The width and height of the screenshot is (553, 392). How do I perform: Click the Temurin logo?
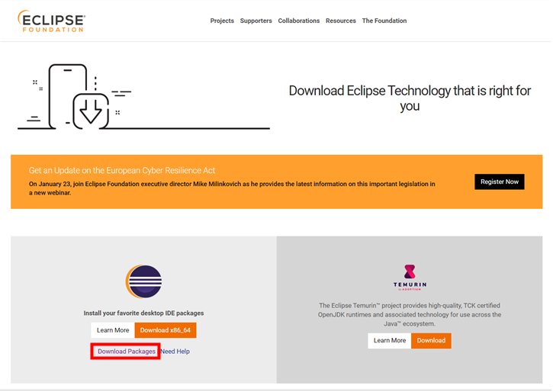(410, 278)
